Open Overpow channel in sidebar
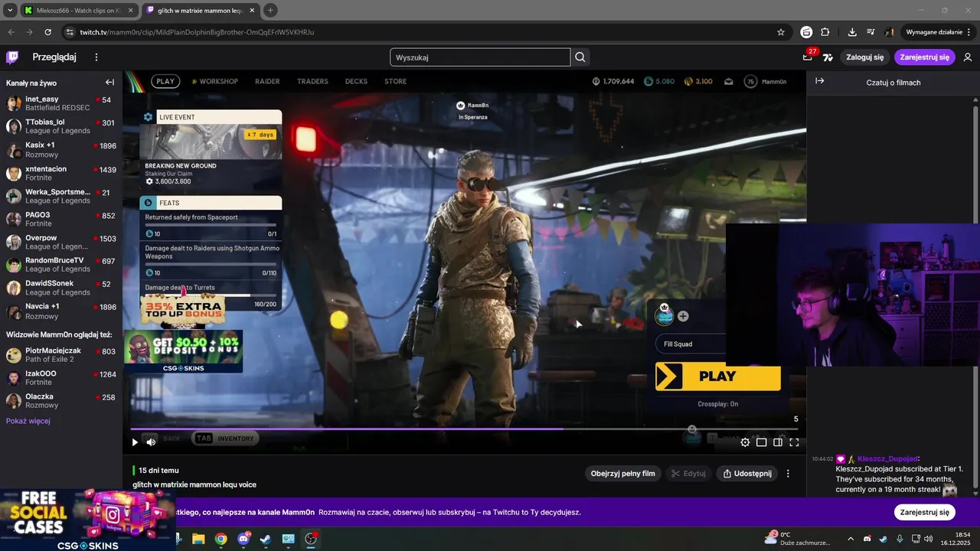This screenshot has height=551, width=980. coord(61,242)
